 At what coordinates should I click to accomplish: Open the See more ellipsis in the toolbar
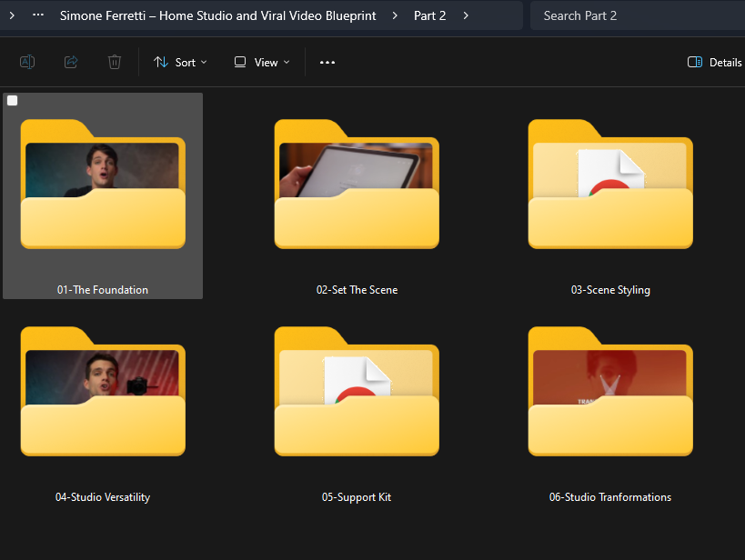click(327, 62)
